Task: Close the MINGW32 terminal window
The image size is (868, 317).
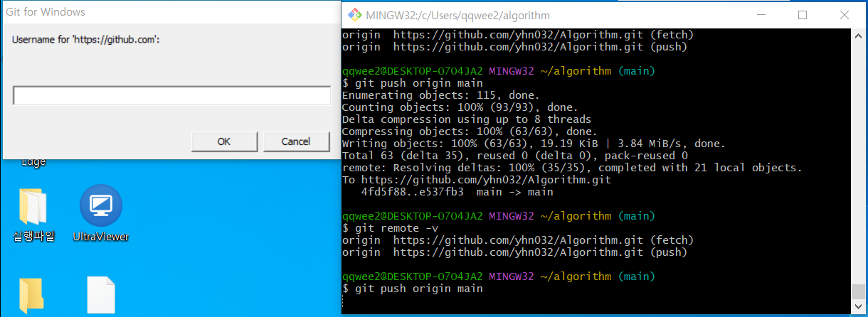Action: 844,15
